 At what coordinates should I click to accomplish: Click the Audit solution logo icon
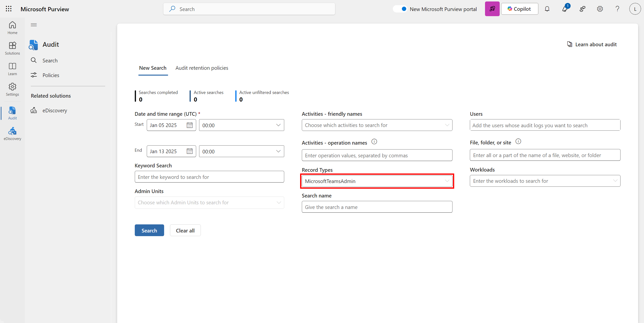tap(34, 45)
